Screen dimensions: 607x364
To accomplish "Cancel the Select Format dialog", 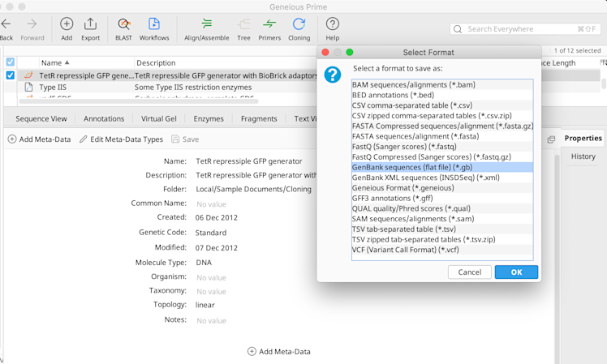I will [469, 272].
